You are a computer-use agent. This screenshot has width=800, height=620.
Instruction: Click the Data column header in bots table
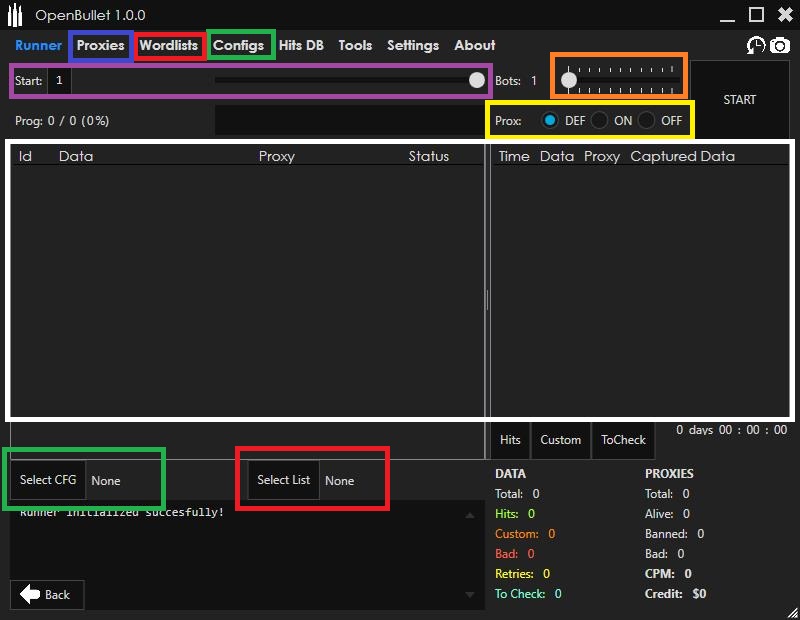[x=76, y=156]
